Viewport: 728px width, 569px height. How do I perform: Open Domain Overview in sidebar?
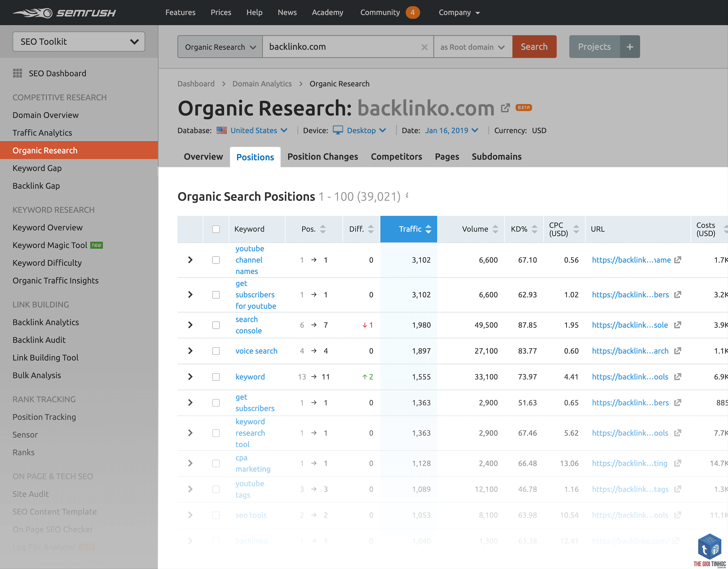tap(45, 115)
